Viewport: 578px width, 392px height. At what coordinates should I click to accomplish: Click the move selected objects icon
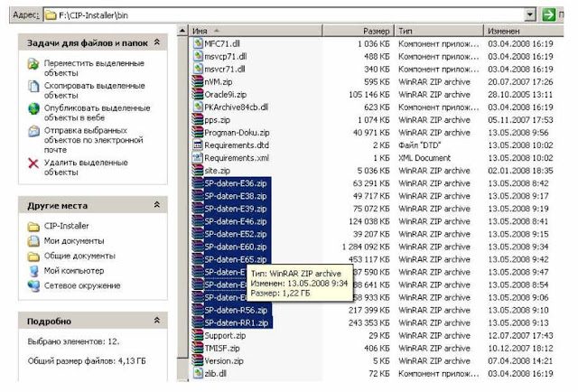click(x=33, y=64)
